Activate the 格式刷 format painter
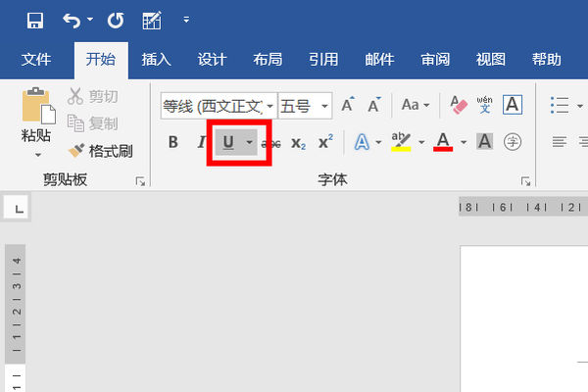 (101, 151)
